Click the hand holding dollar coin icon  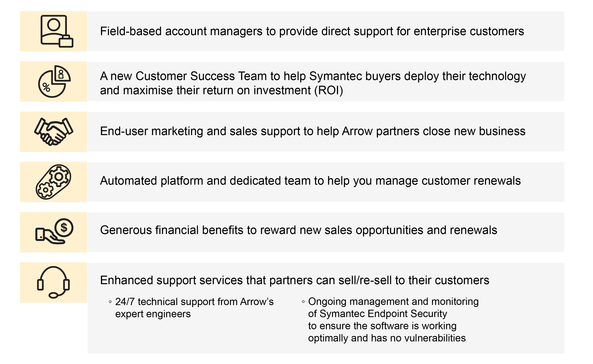point(54,231)
